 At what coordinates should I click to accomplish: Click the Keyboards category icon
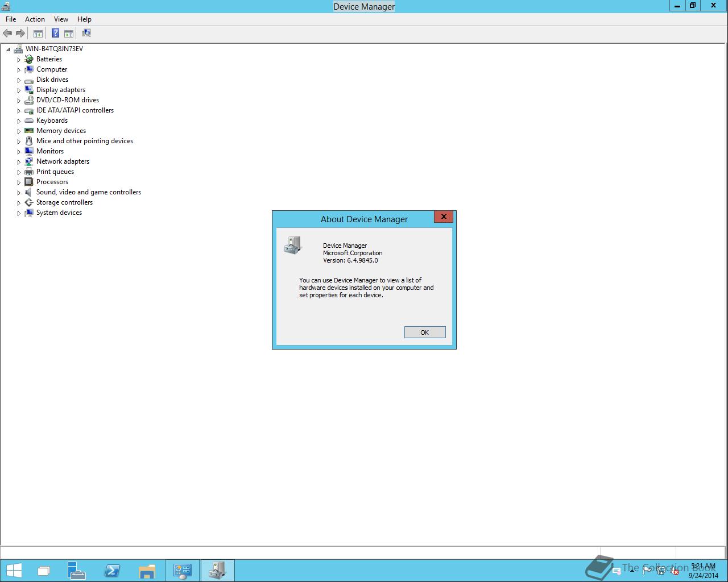(29, 120)
